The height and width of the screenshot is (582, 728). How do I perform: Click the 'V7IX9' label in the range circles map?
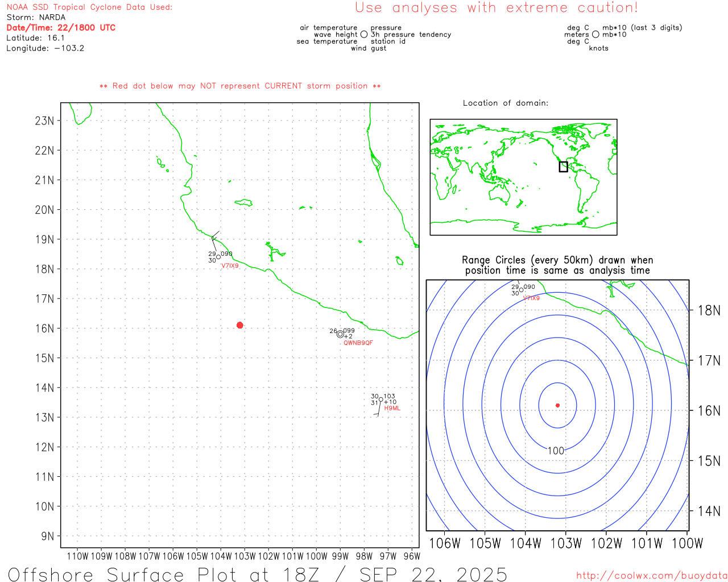click(531, 298)
